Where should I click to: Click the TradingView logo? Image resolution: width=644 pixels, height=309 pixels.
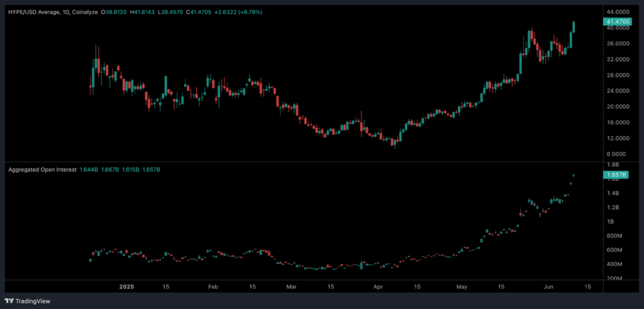[28, 301]
